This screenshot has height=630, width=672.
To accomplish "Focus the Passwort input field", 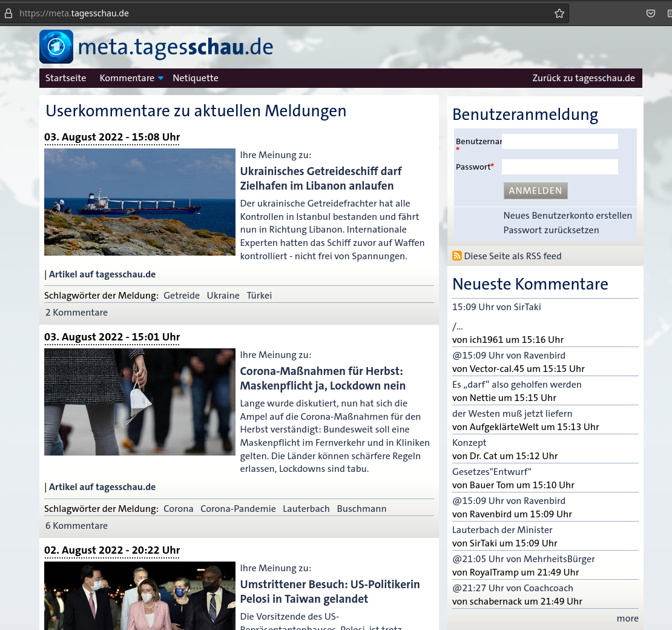I will pos(560,167).
